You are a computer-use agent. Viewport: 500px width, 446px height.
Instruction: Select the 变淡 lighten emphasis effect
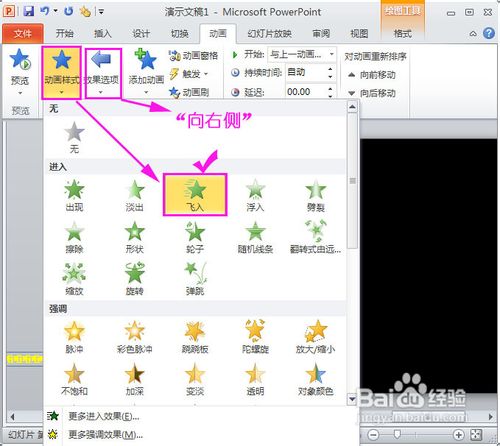(x=195, y=379)
